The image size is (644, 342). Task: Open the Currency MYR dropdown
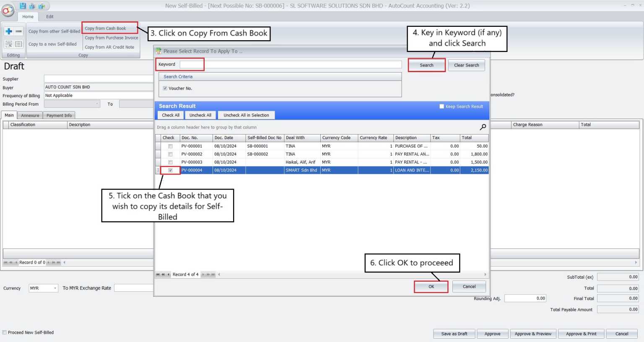[55, 288]
